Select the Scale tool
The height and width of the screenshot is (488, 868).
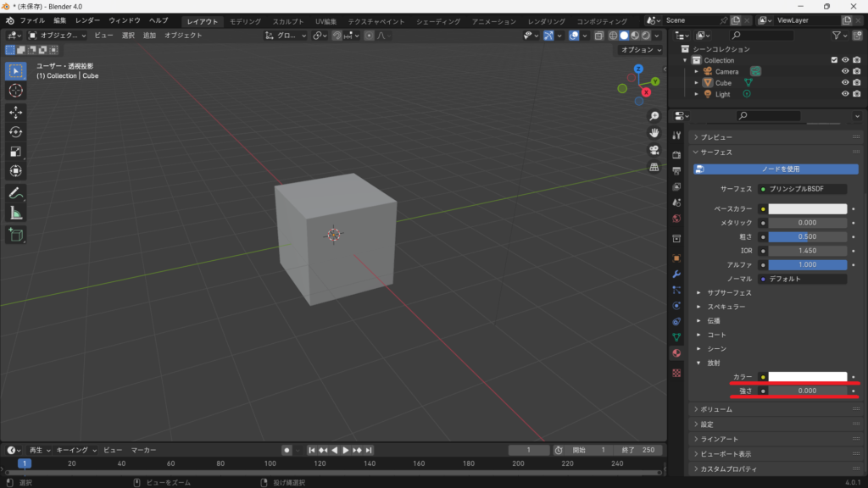pyautogui.click(x=15, y=152)
